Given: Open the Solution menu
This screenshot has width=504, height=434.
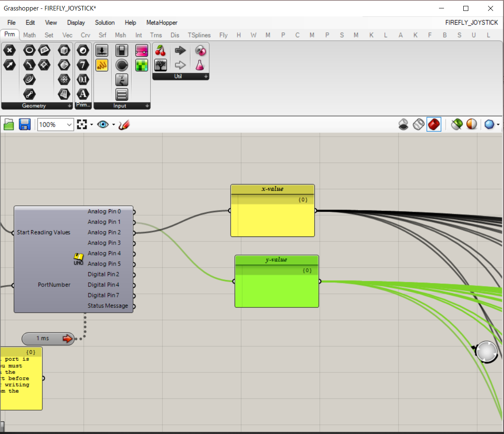Looking at the screenshot, I should tap(105, 23).
